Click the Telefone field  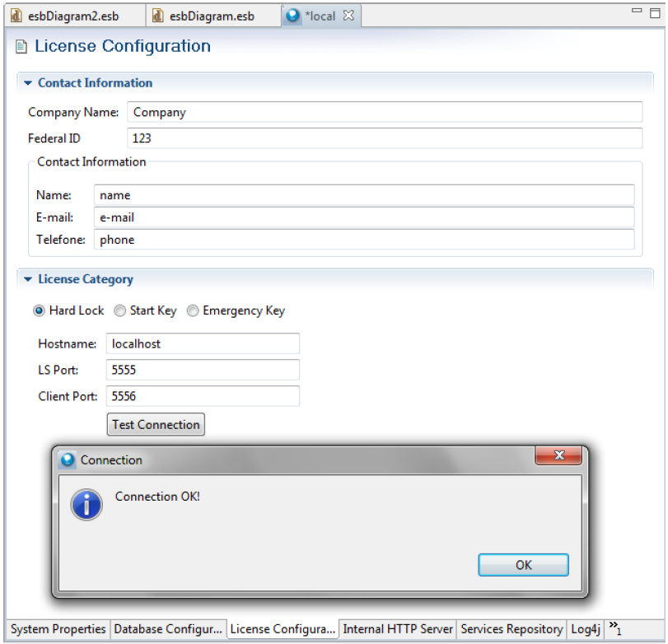tap(364, 240)
